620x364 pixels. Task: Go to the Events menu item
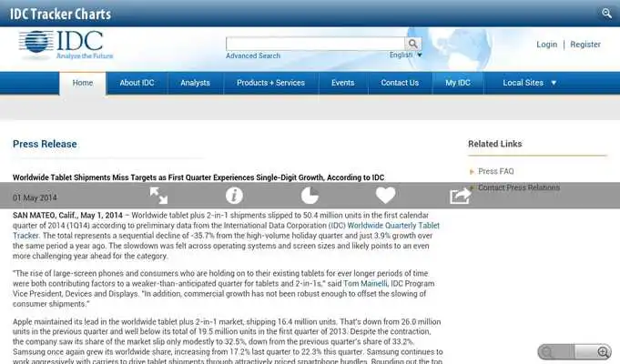[343, 83]
